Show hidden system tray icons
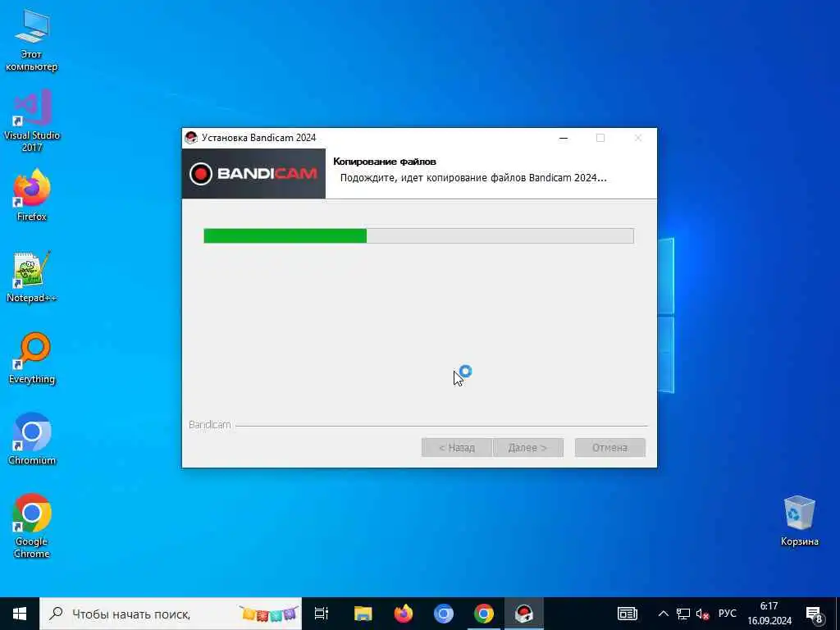This screenshot has height=630, width=840. coord(663,614)
